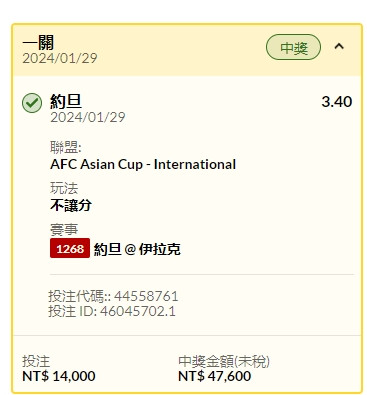Image resolution: width=367 pixels, height=395 pixels.
Task: Click the 賽事 field label
Action: point(64,229)
